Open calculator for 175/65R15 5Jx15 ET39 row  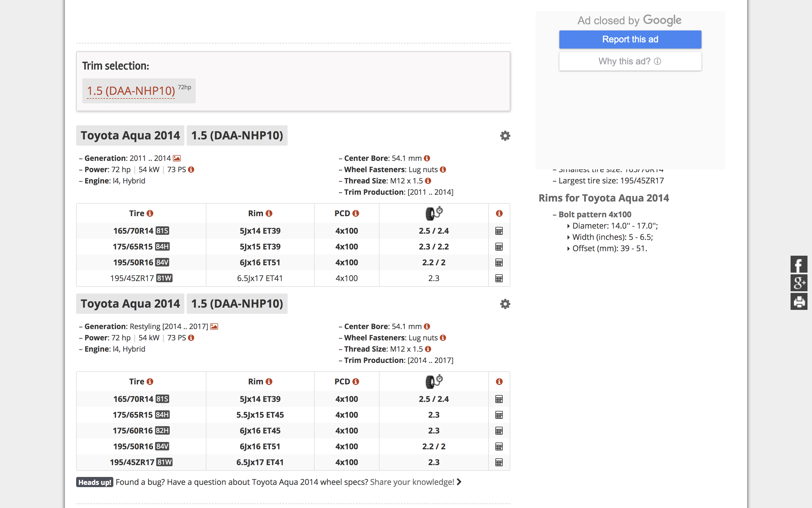tap(499, 247)
